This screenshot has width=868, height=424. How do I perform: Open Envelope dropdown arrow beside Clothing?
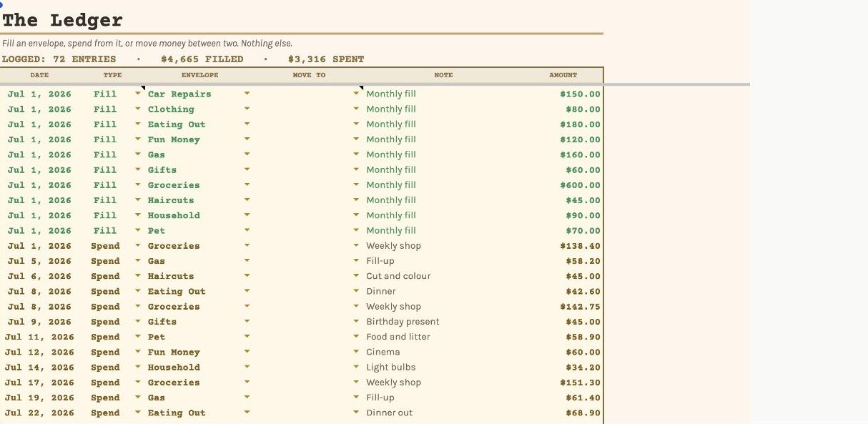click(x=247, y=109)
